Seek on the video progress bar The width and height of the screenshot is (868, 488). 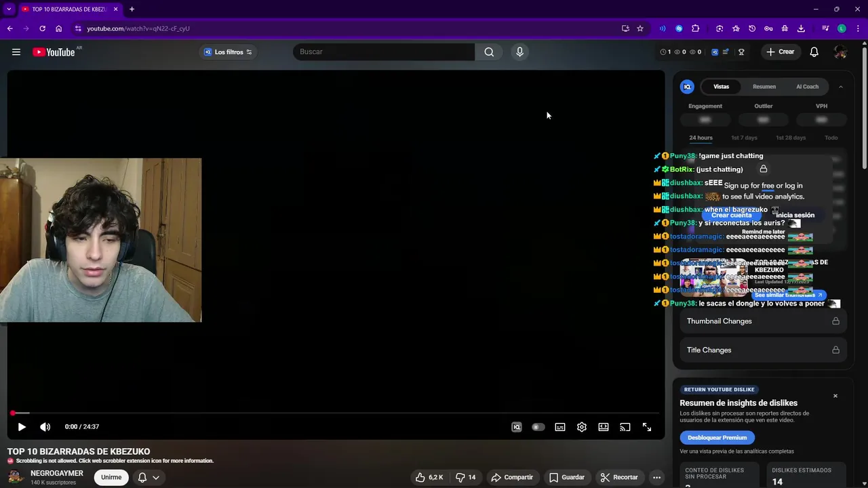(x=336, y=413)
